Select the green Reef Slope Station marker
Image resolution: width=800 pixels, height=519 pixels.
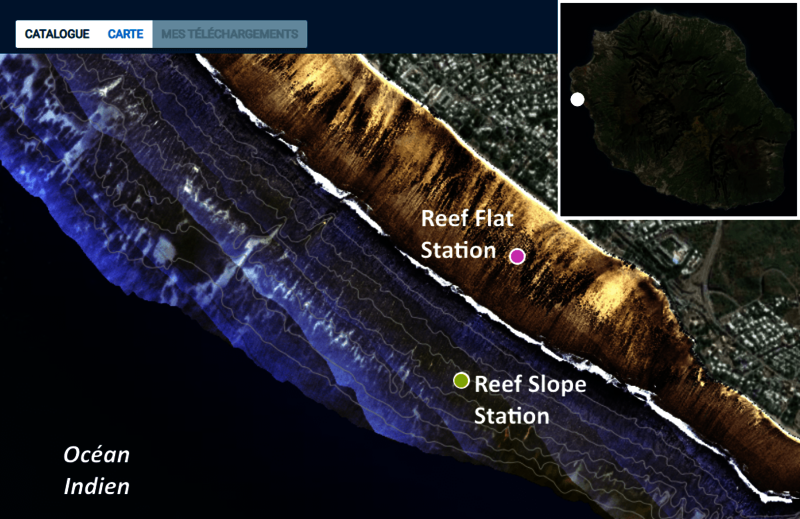[x=461, y=380]
